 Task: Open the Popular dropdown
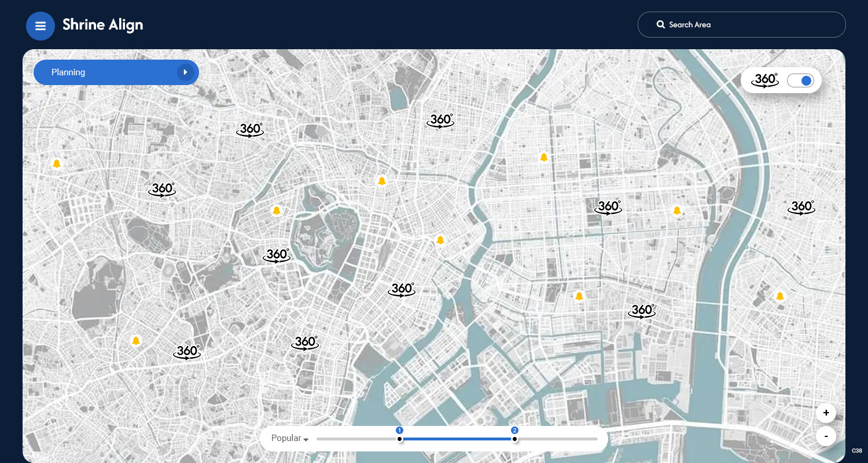point(290,439)
